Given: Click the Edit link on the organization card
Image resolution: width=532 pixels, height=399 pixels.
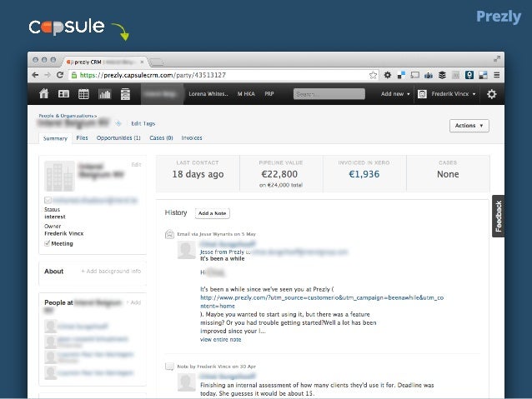Looking at the screenshot, I should [x=136, y=164].
